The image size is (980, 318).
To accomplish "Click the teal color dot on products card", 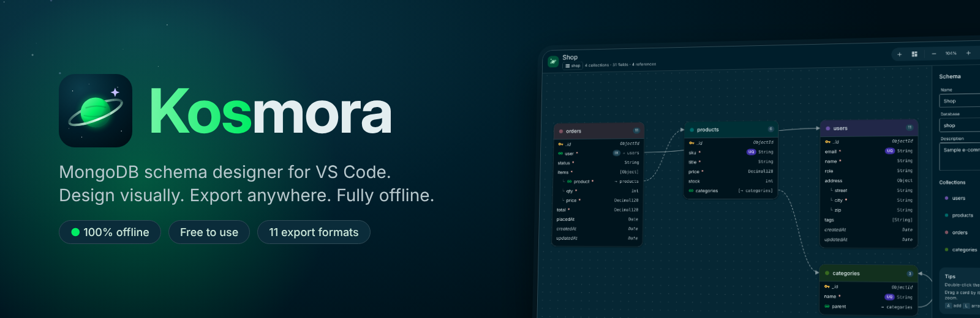I will point(692,130).
